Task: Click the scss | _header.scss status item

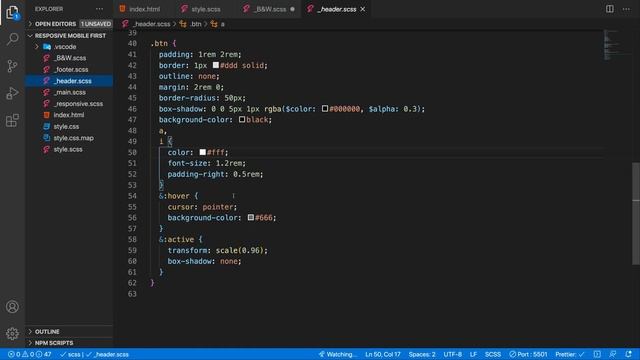Action: pos(95,354)
